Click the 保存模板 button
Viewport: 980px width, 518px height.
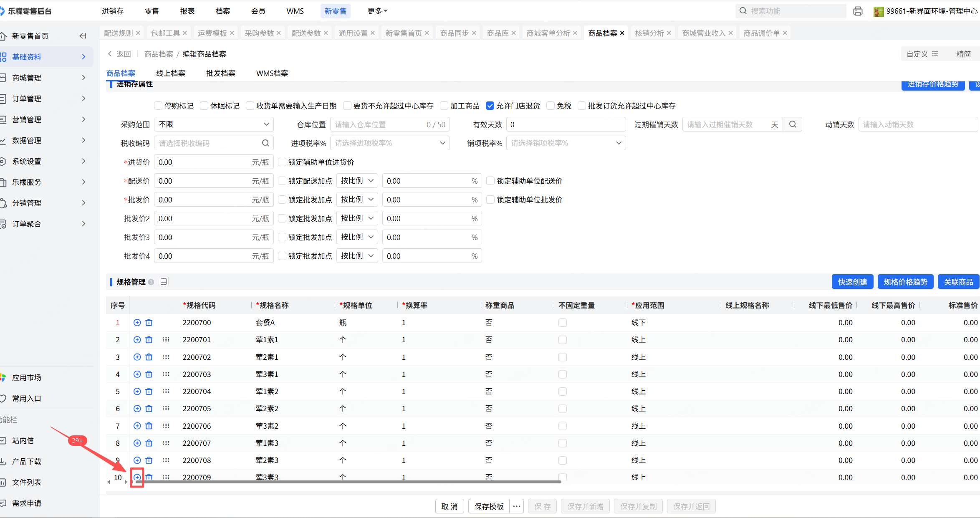[x=489, y=506]
